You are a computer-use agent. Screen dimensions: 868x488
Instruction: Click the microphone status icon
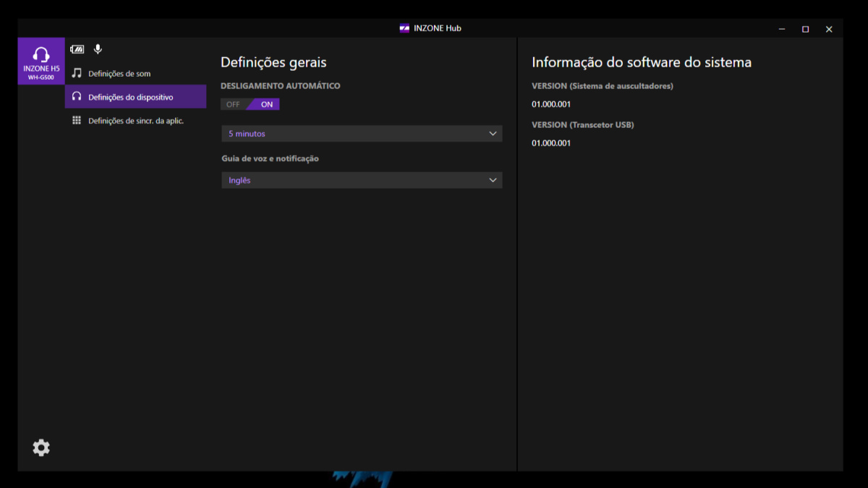98,49
